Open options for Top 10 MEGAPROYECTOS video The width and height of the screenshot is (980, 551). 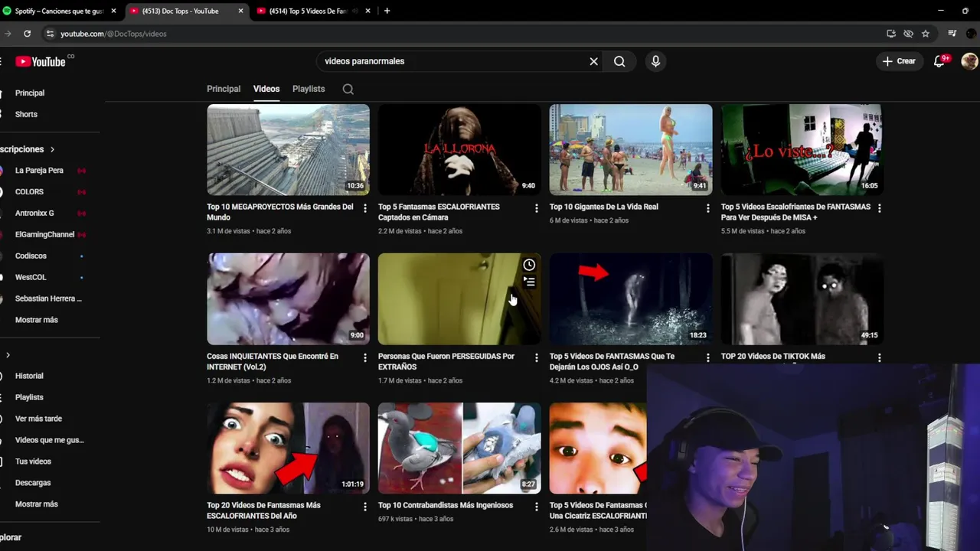point(364,208)
